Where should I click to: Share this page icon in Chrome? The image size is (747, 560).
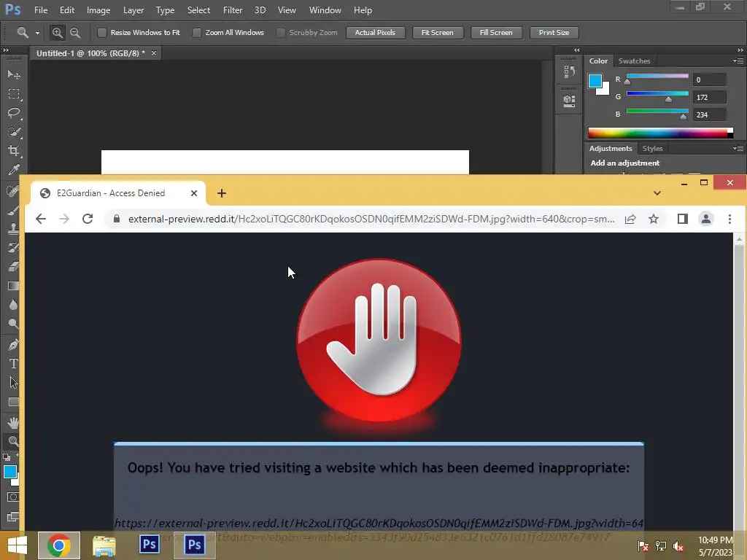tap(630, 219)
